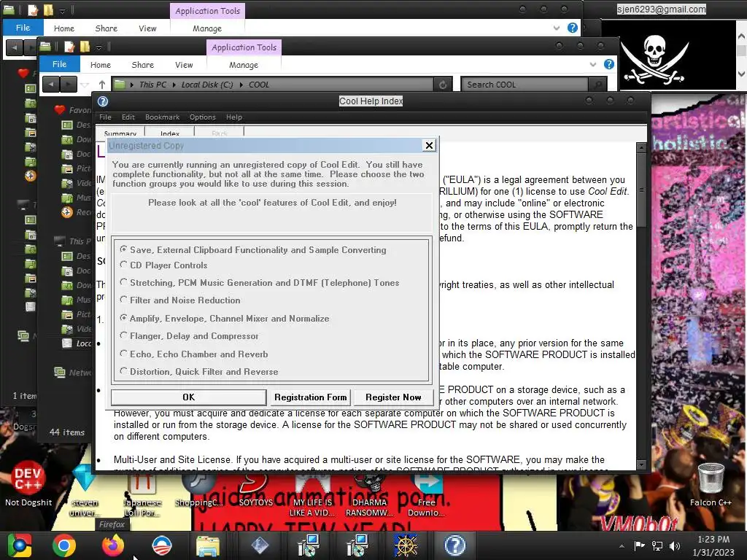This screenshot has width=747, height=560.
Task: Open Falcon C++ recycle bin desktop icon
Action: (x=711, y=483)
